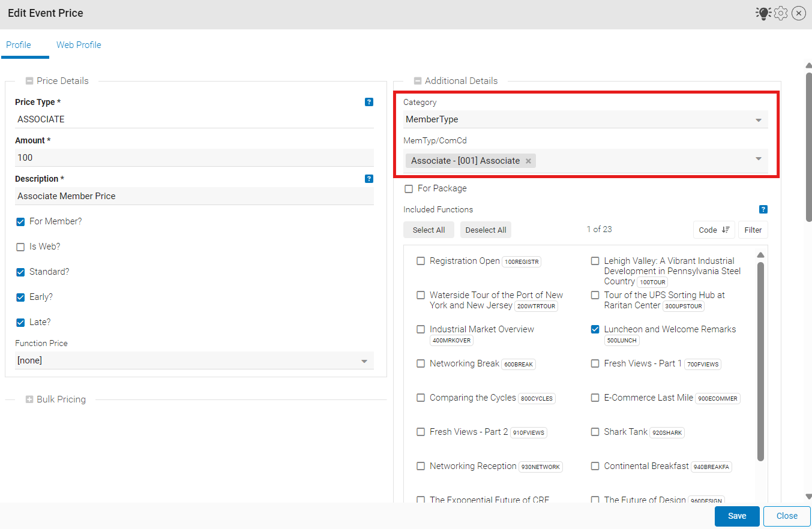Click the Save button
The width and height of the screenshot is (812, 529).
(736, 516)
